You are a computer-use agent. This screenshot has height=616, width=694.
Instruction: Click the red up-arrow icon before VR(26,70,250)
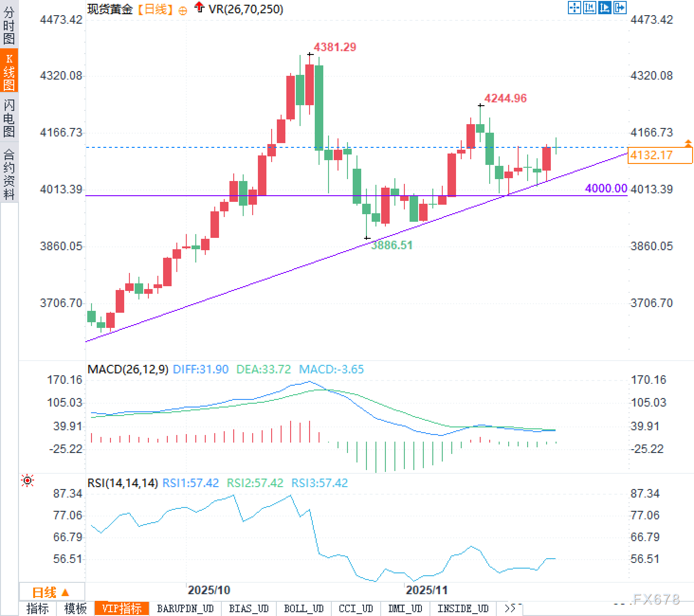click(x=199, y=8)
